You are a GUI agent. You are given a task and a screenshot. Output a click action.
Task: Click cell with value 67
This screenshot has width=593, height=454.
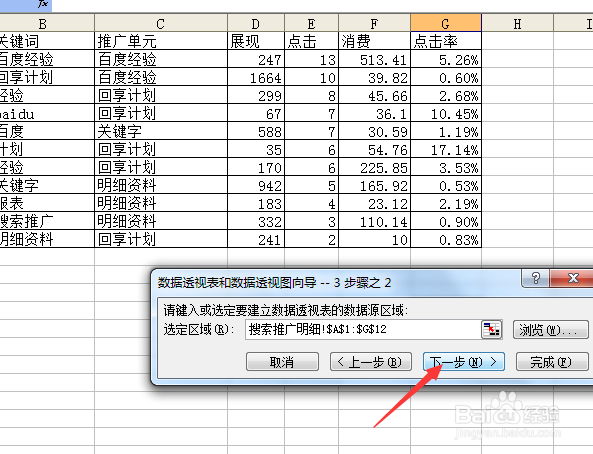pyautogui.click(x=256, y=113)
